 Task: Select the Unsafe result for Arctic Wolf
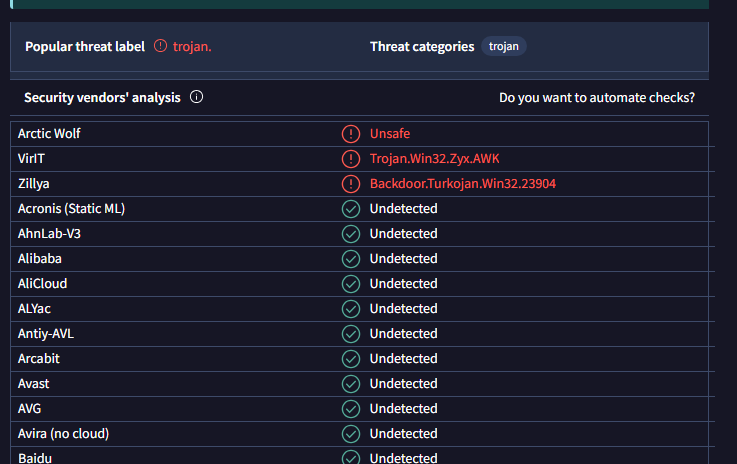pyautogui.click(x=390, y=134)
